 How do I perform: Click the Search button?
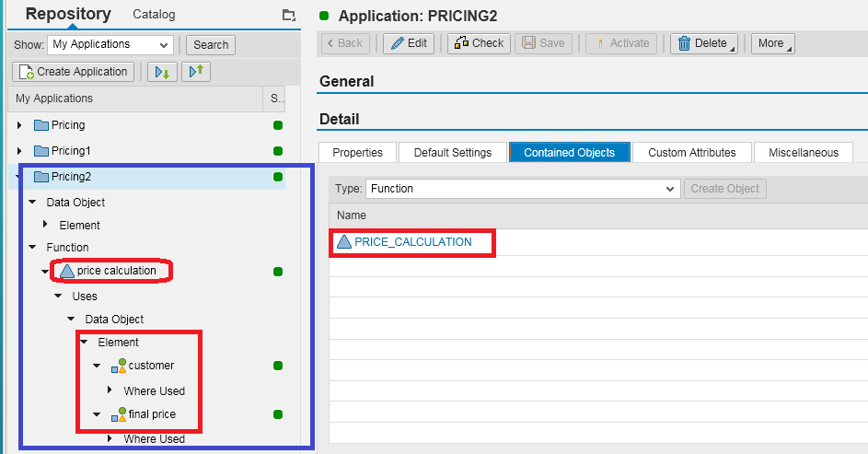211,45
